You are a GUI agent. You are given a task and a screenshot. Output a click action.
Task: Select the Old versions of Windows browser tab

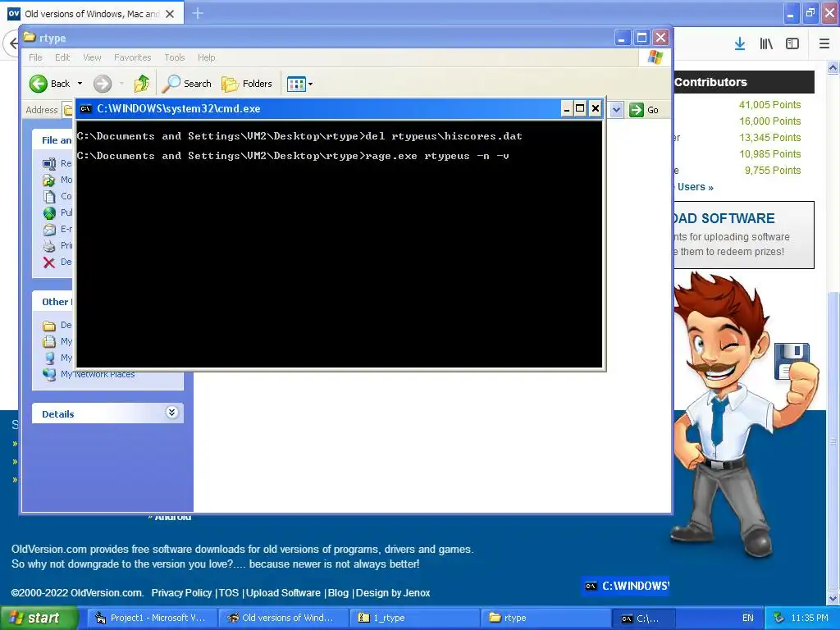92,14
